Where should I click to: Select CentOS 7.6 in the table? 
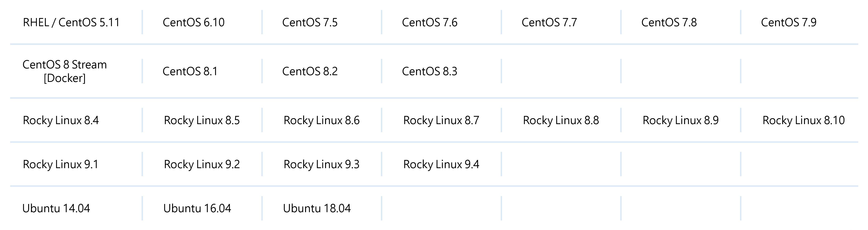pyautogui.click(x=430, y=22)
